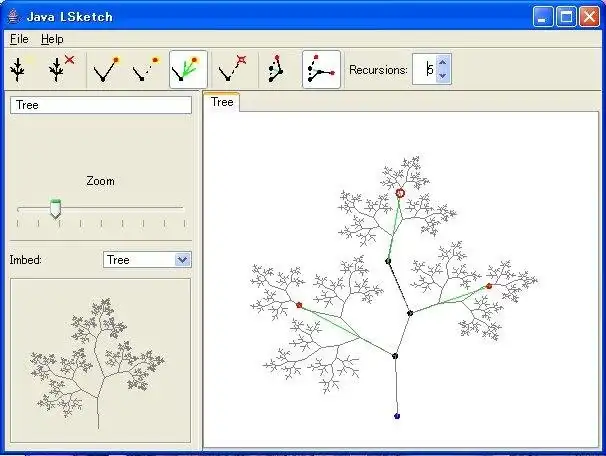606x456 pixels.
Task: Pick the move node tool icon
Action: pos(276,70)
